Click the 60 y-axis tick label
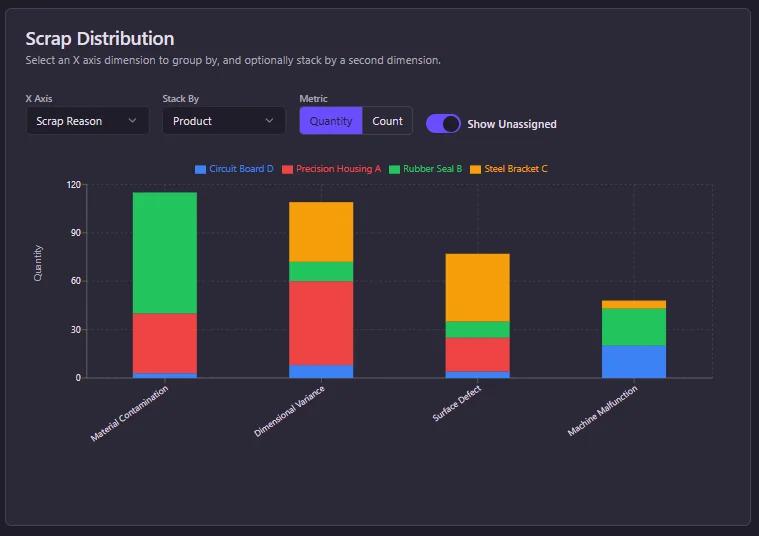Image resolution: width=759 pixels, height=536 pixels. click(x=76, y=281)
